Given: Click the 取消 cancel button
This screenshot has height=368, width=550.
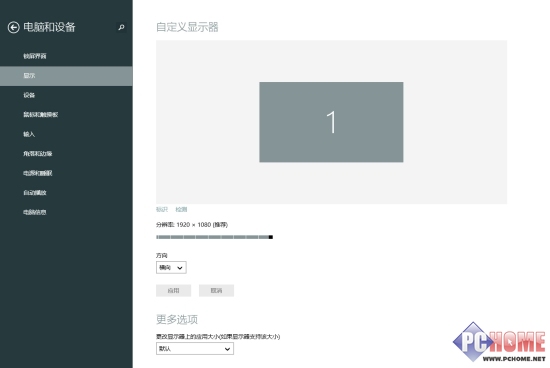Looking at the screenshot, I should coord(216,290).
